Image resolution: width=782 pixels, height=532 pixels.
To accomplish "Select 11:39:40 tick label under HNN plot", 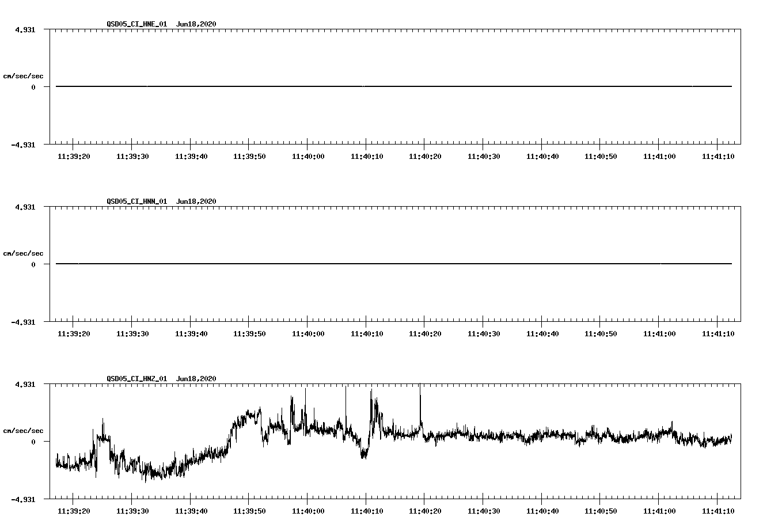I will [191, 334].
